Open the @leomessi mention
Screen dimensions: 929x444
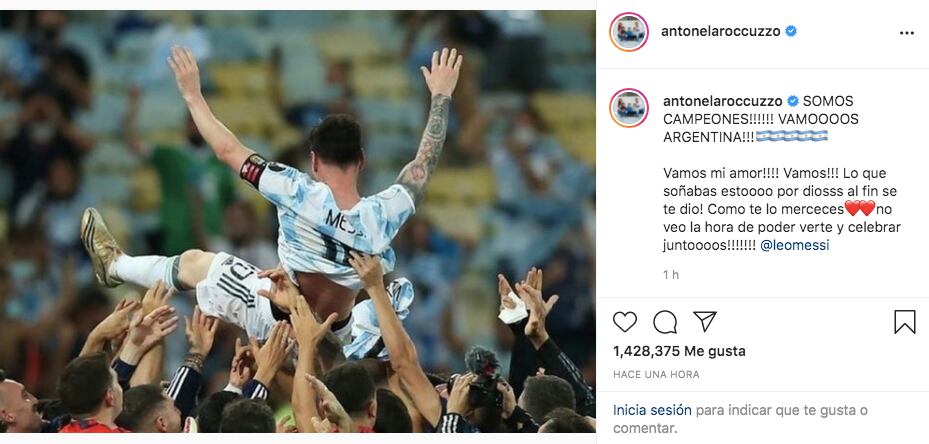795,245
